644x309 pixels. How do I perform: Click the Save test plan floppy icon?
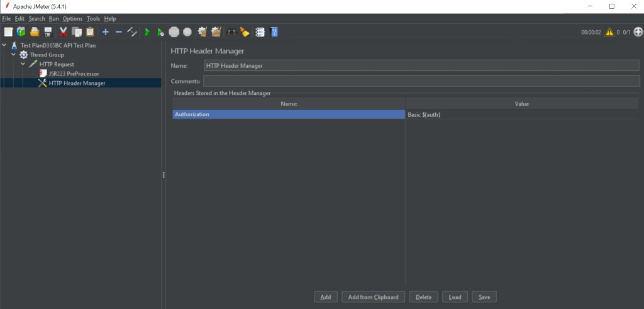(48, 32)
